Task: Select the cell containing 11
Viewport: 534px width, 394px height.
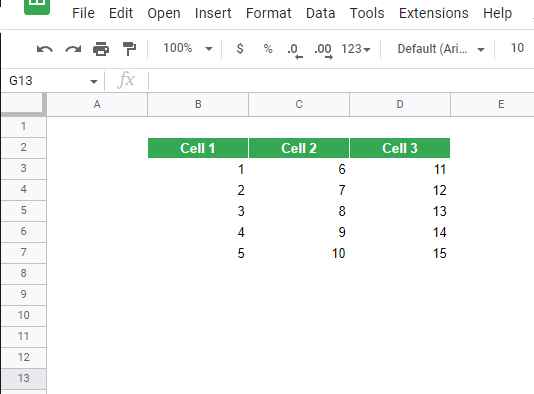Action: point(400,169)
